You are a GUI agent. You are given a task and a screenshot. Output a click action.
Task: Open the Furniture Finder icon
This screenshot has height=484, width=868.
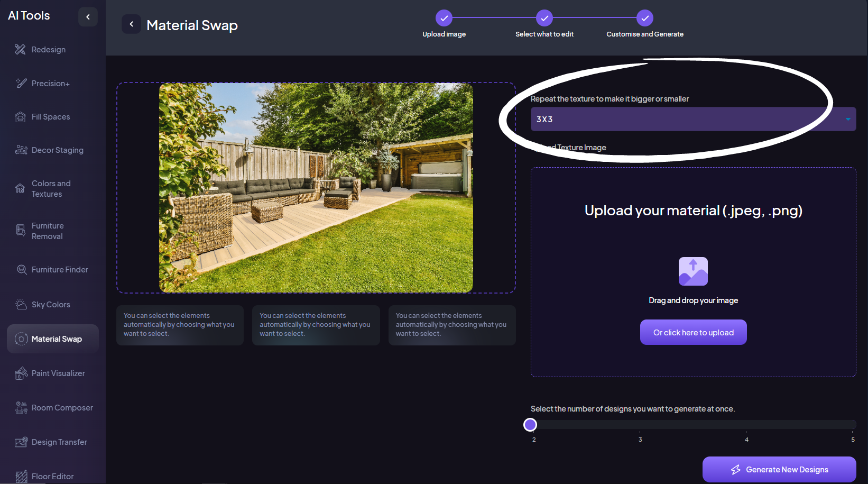click(x=22, y=270)
